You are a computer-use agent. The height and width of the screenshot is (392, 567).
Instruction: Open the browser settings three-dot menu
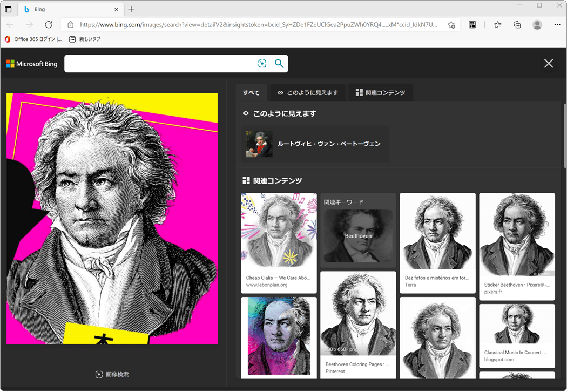(557, 25)
